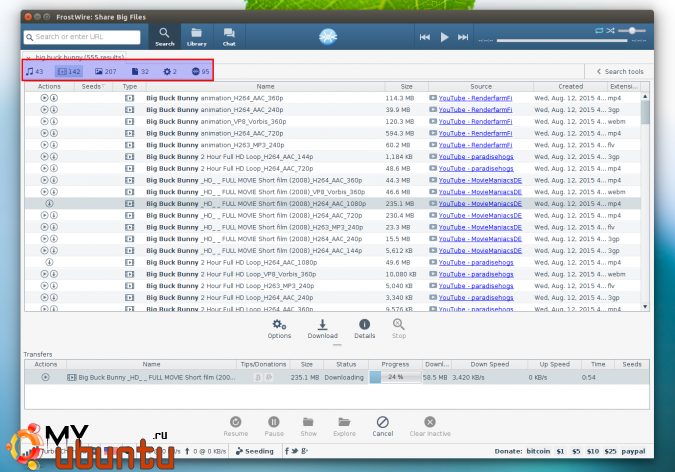Click the Stop search button

(399, 329)
